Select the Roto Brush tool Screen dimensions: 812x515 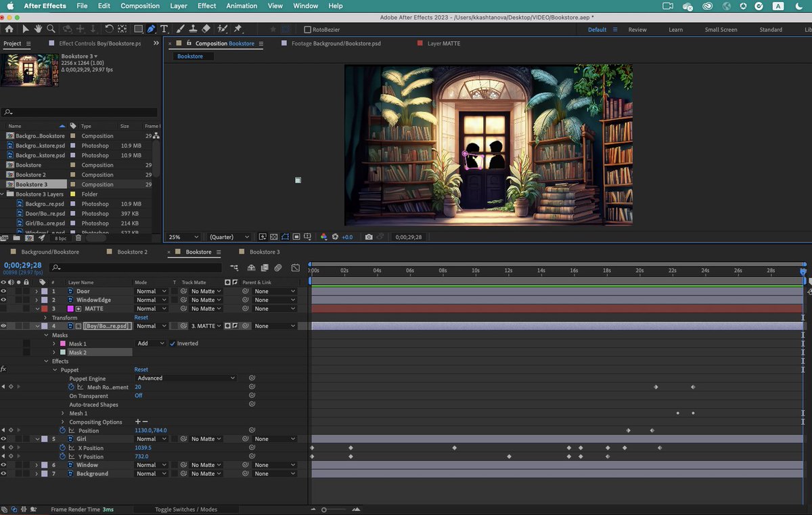(223, 29)
